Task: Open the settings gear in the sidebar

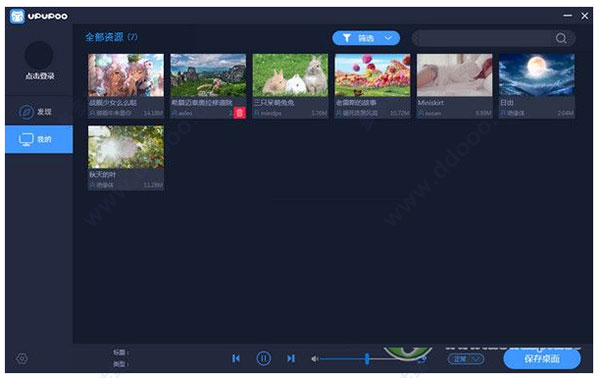Action: point(22,358)
